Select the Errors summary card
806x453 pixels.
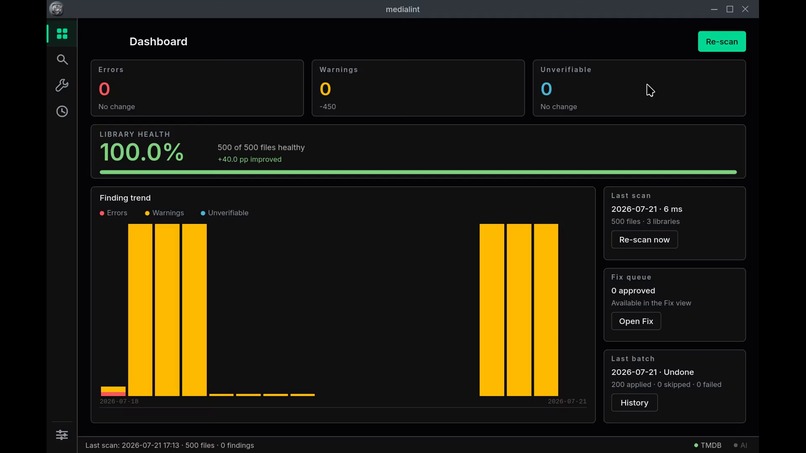197,88
